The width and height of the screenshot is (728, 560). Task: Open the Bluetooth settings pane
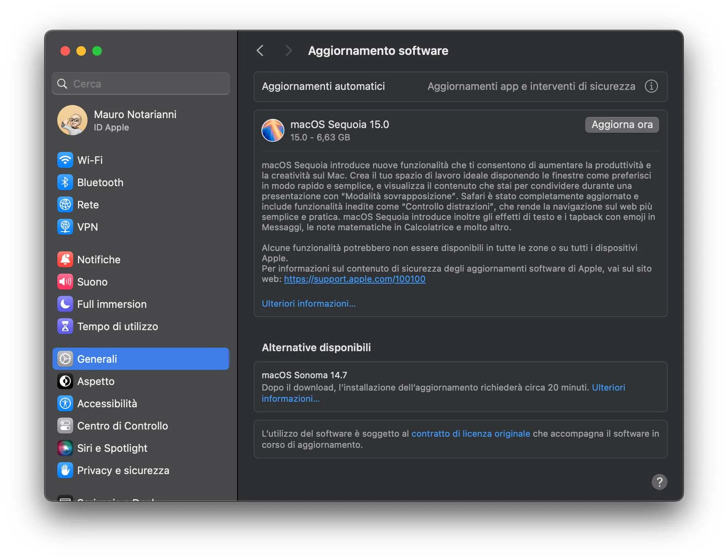point(141,182)
